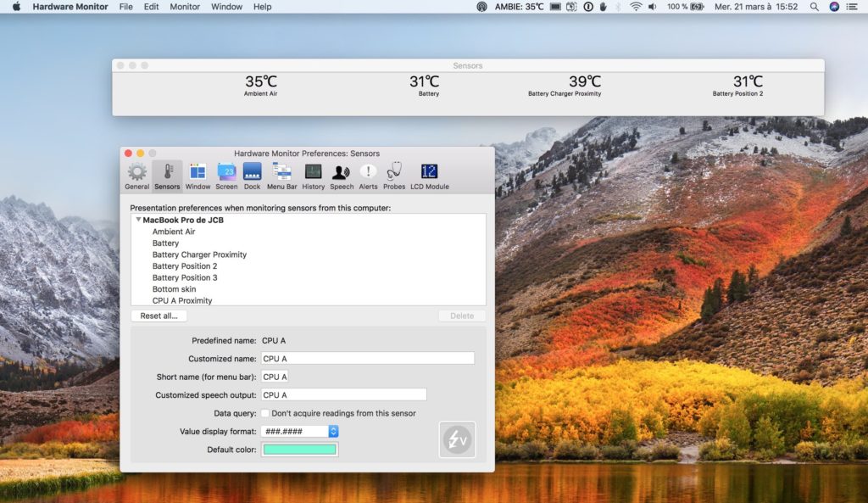Minimize the Hardware Monitor Preferences window
Screen dimensions: 868x503
(141, 153)
